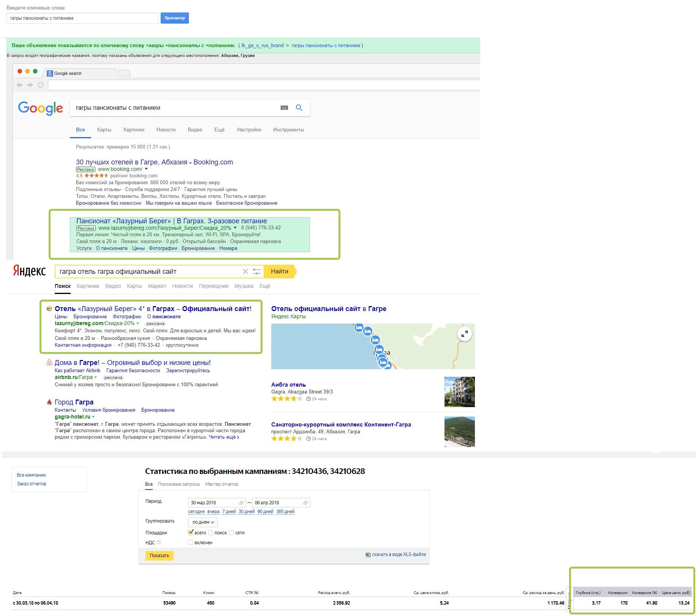Switch to Yandex Переводчик tab

[214, 286]
